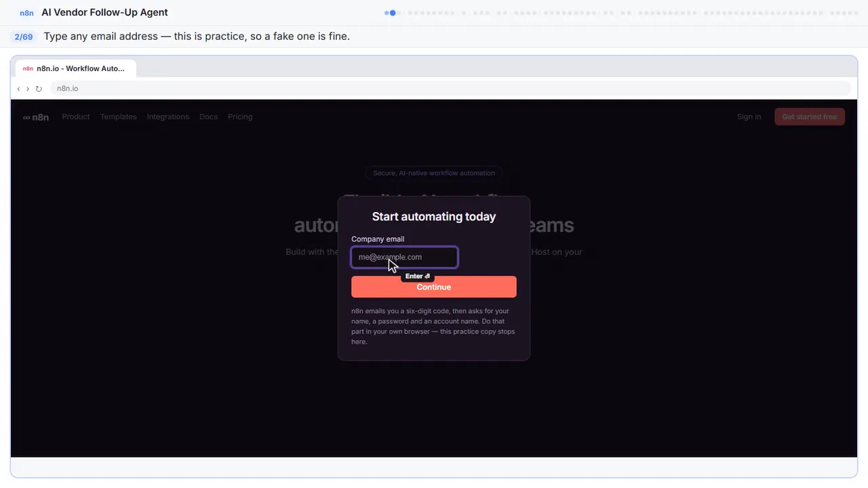Viewport: 868px width, 488px height.
Task: Open the Product menu
Action: click(x=76, y=117)
